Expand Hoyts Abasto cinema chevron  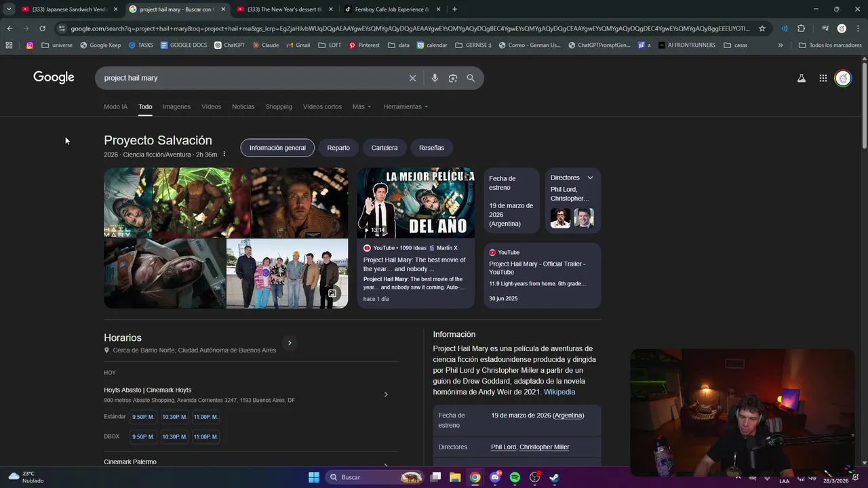pos(386,394)
